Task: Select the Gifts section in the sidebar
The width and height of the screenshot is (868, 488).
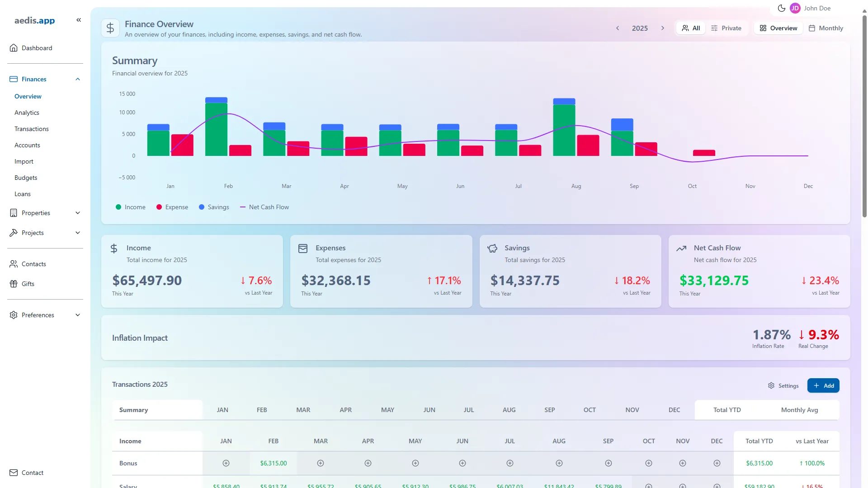Action: (x=28, y=284)
